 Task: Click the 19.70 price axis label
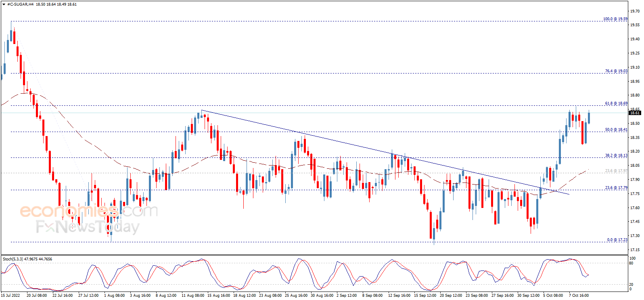click(635, 11)
